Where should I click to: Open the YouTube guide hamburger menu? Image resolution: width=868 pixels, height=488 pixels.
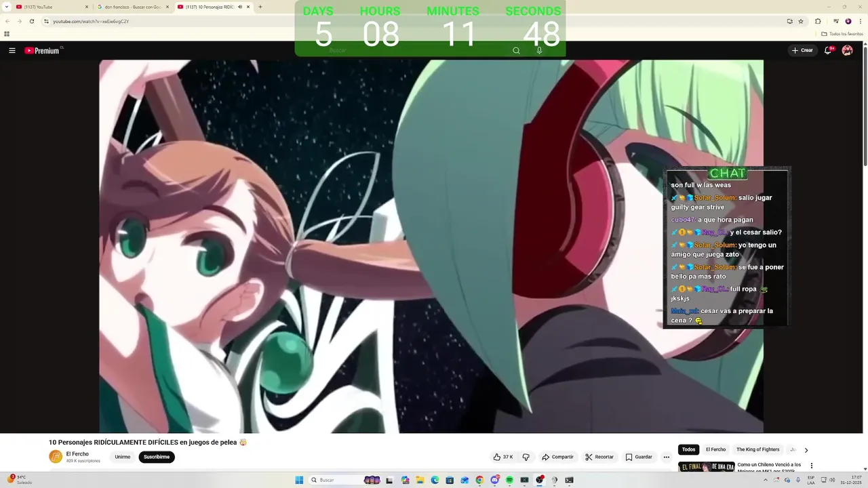pyautogui.click(x=12, y=50)
